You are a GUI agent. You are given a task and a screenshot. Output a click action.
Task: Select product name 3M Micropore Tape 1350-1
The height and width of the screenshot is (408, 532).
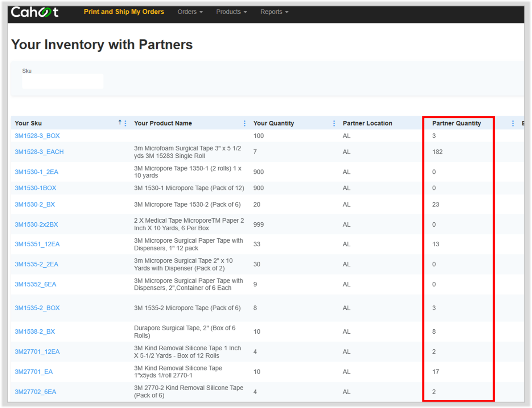(187, 172)
